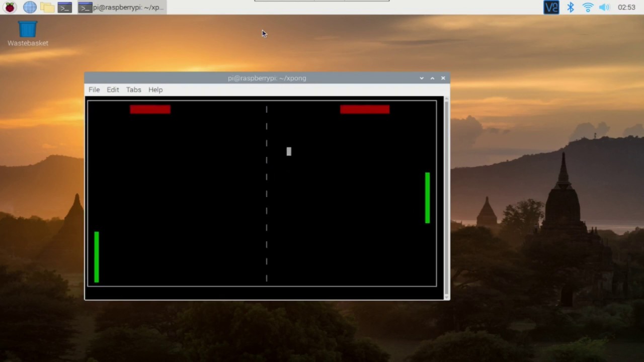Open the File menu in the terminal
This screenshot has height=362, width=644.
tap(94, 89)
